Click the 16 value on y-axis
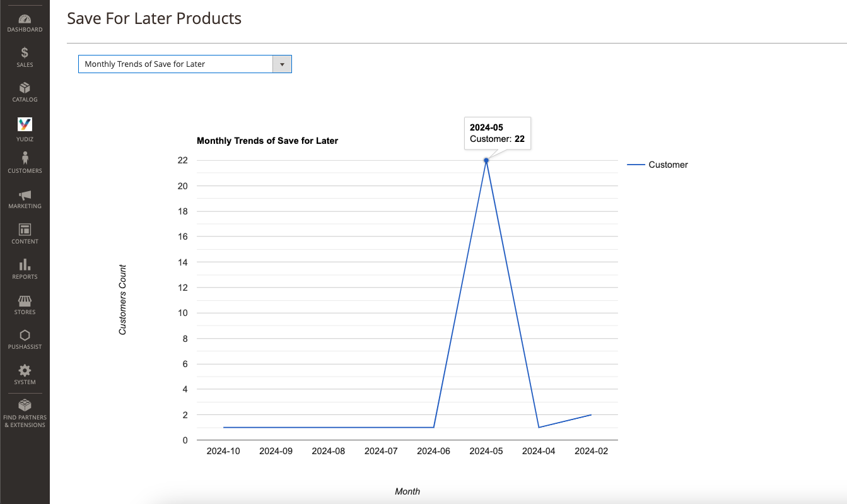Screen dimensions: 847x504 click(x=183, y=237)
